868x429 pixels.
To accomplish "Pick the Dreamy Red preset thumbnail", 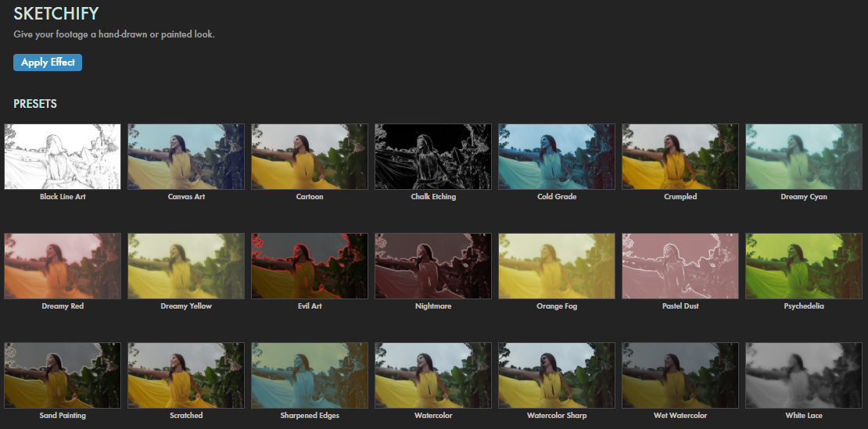I will click(63, 266).
